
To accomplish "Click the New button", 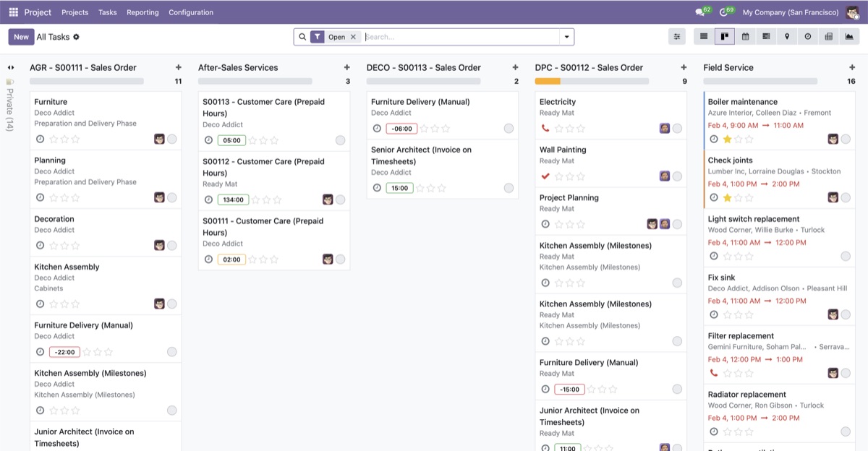I will pyautogui.click(x=21, y=37).
